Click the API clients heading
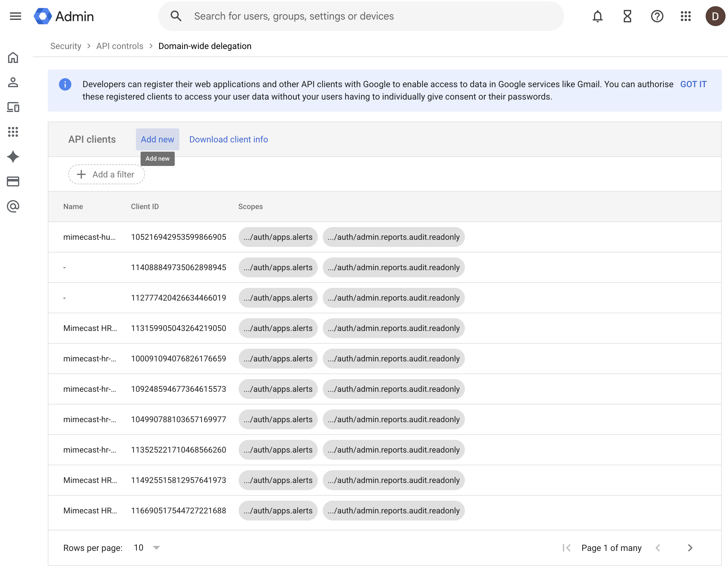 pos(92,139)
